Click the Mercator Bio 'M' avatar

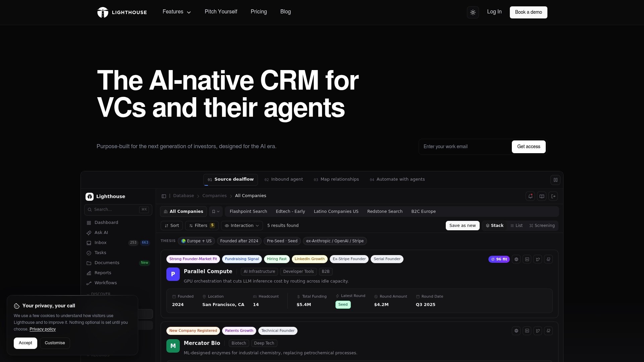[x=173, y=346]
